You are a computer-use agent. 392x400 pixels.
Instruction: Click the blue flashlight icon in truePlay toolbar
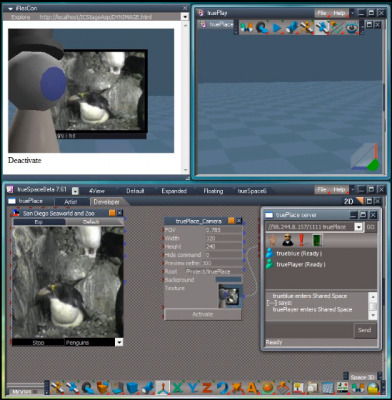tap(291, 28)
